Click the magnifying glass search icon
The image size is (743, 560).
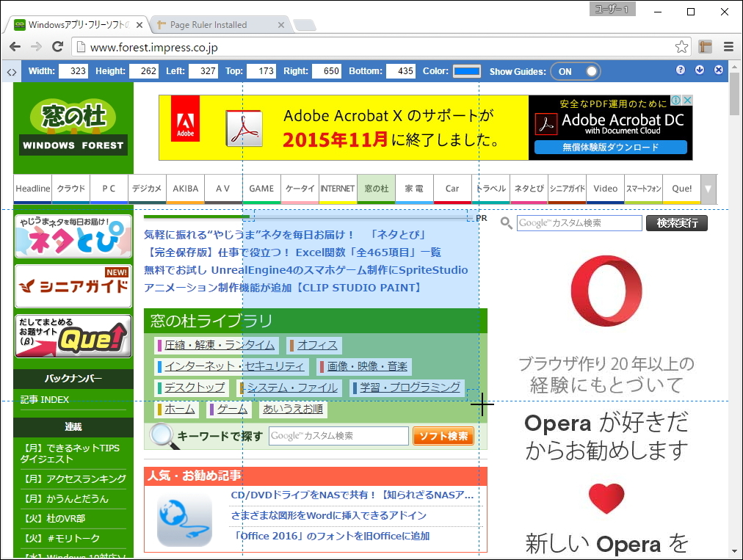(x=507, y=223)
